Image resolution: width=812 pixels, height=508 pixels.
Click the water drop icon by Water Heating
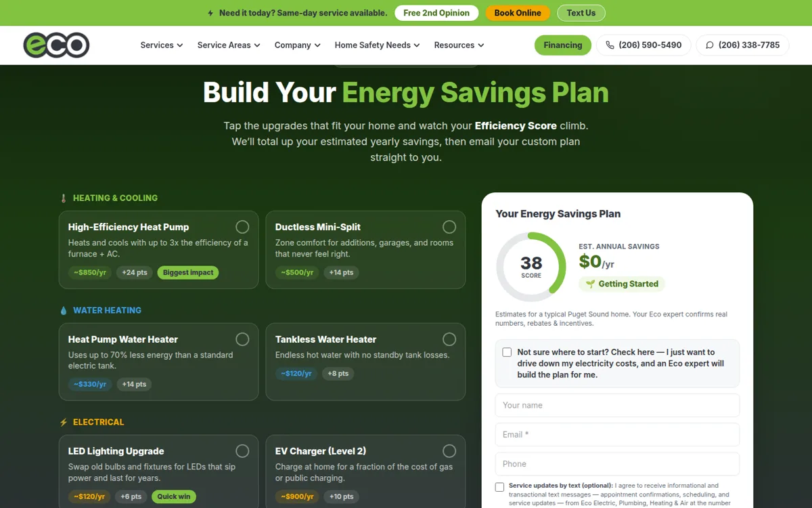click(x=64, y=311)
